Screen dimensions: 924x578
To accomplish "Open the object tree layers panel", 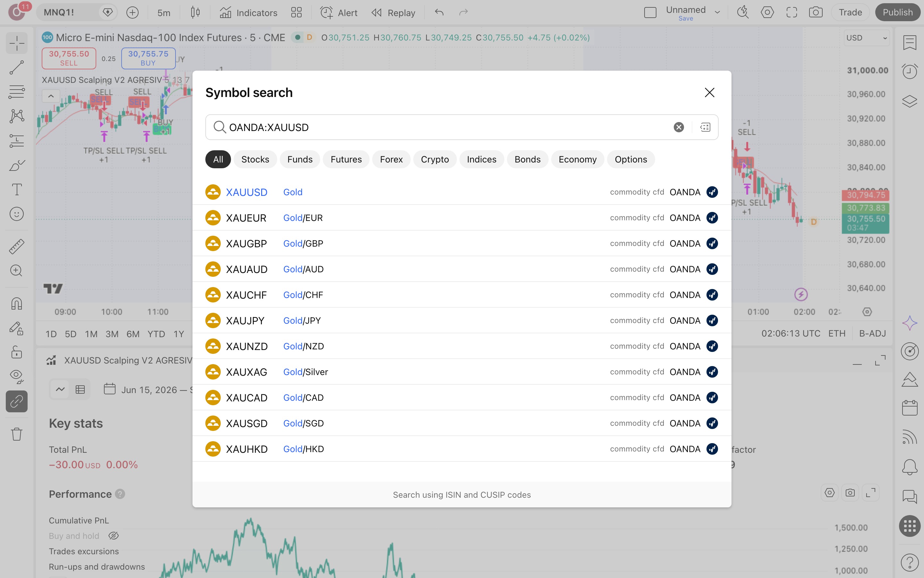I will pos(910,101).
